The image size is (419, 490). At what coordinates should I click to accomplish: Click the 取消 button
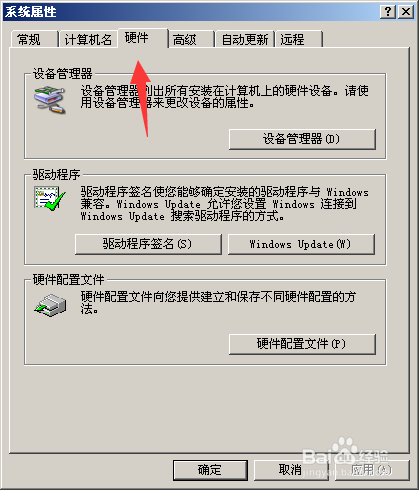click(x=291, y=470)
